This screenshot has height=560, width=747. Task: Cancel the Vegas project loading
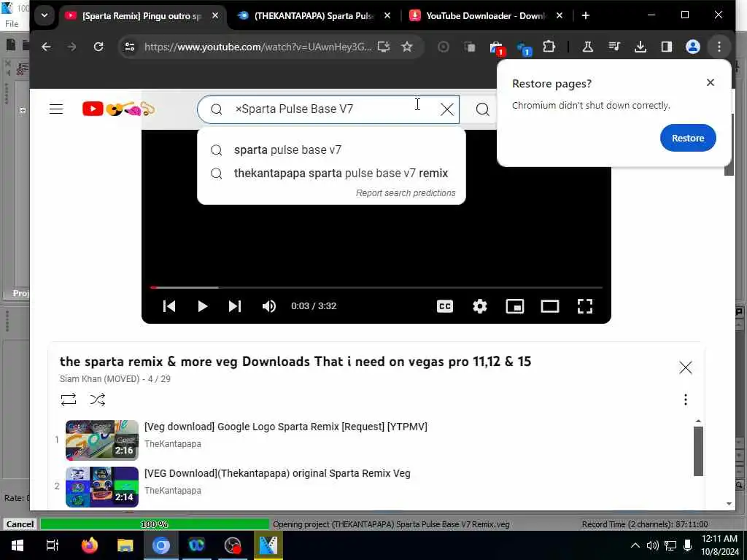pyautogui.click(x=20, y=524)
